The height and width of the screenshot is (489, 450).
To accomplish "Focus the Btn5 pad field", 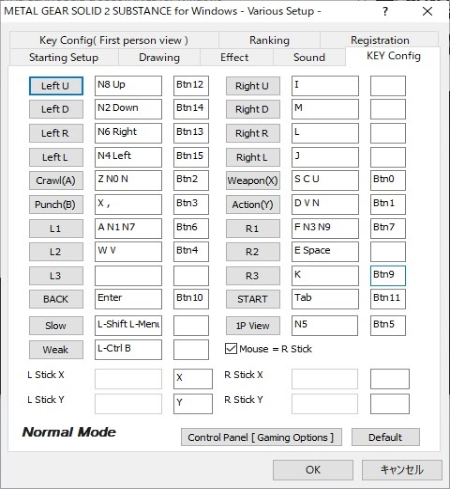I will (388, 325).
